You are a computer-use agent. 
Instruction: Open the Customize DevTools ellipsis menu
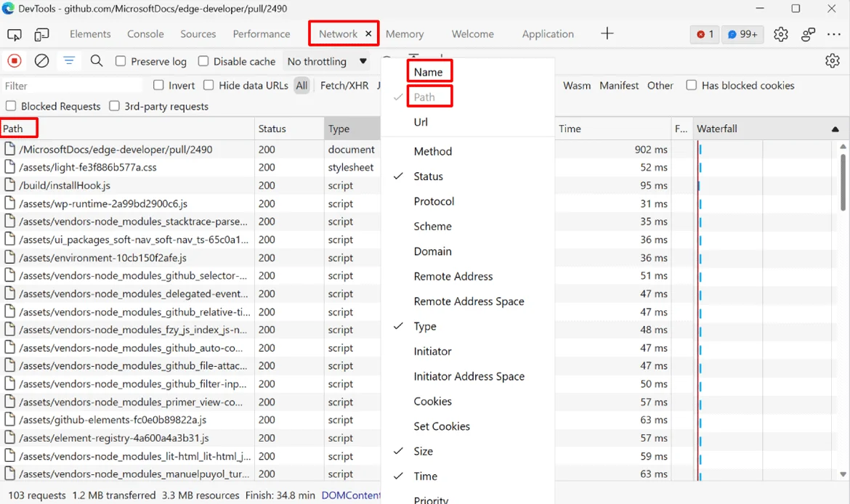(x=834, y=34)
